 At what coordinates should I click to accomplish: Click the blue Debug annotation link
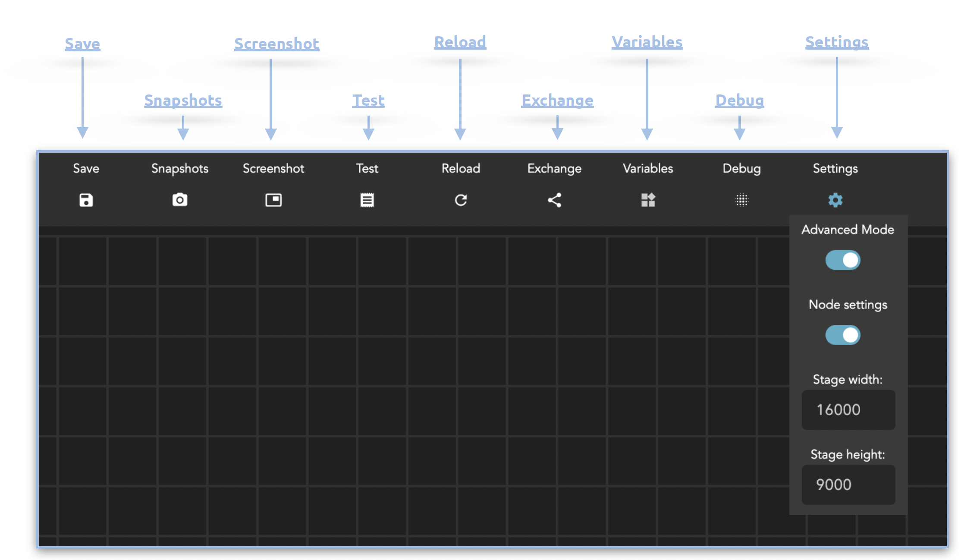739,101
